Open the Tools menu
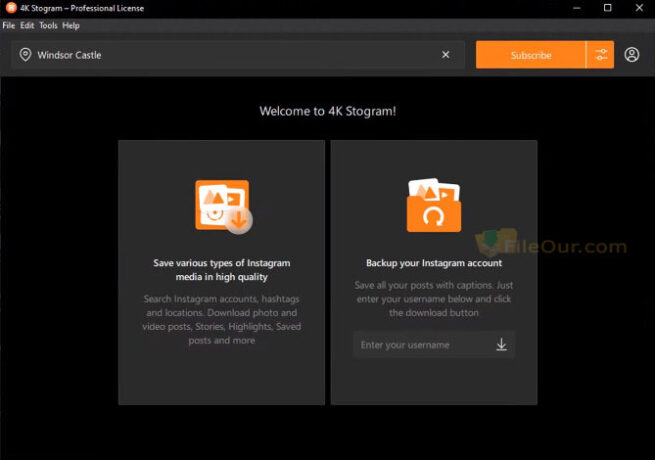 (x=48, y=25)
